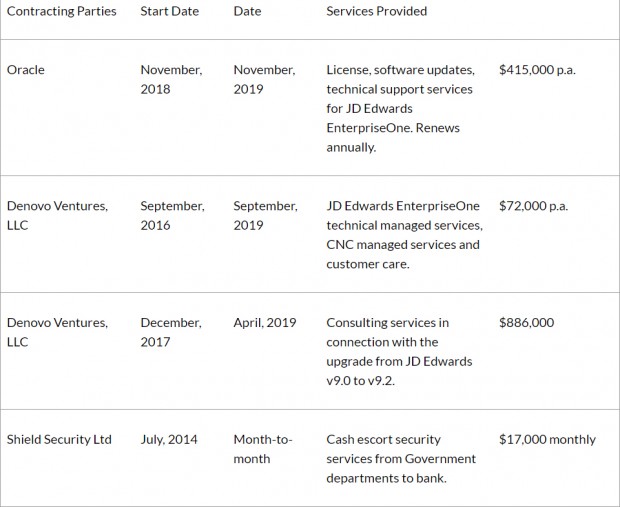Click the Consulting services upgrade description
Viewport: 620px width, 507px height.
tap(399, 352)
